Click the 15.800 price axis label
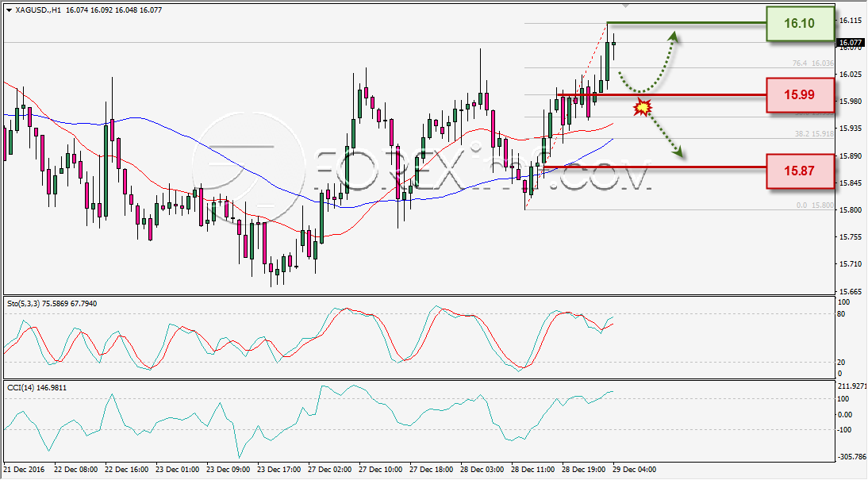Viewport: 868px width, 480px height. pos(850,209)
